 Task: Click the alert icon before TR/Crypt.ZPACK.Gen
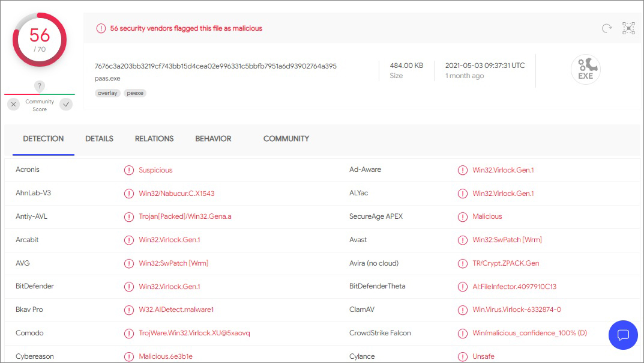pos(463,263)
